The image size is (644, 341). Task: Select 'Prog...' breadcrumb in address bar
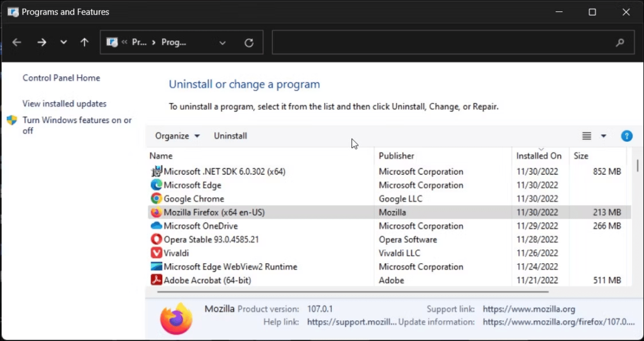(174, 42)
